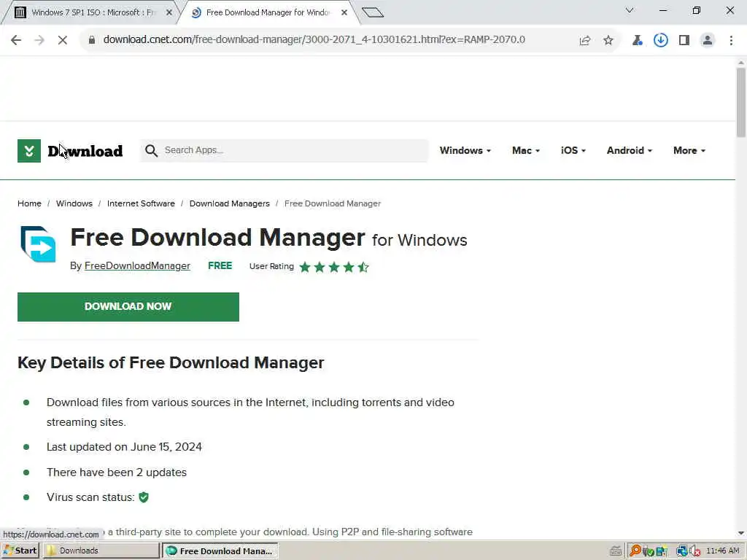Image resolution: width=747 pixels, height=560 pixels.
Task: Click the Free Download Manager app icon
Action: [x=38, y=244]
